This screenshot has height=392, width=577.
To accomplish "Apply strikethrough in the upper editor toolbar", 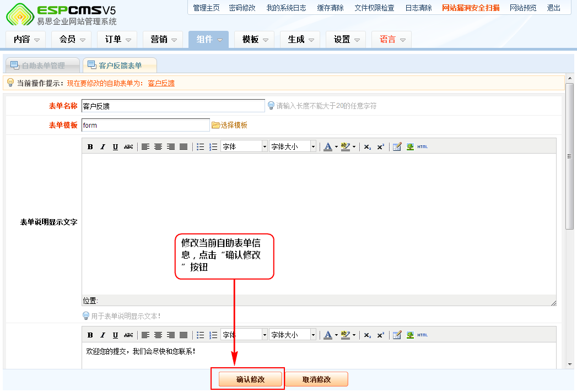I will 128,146.
